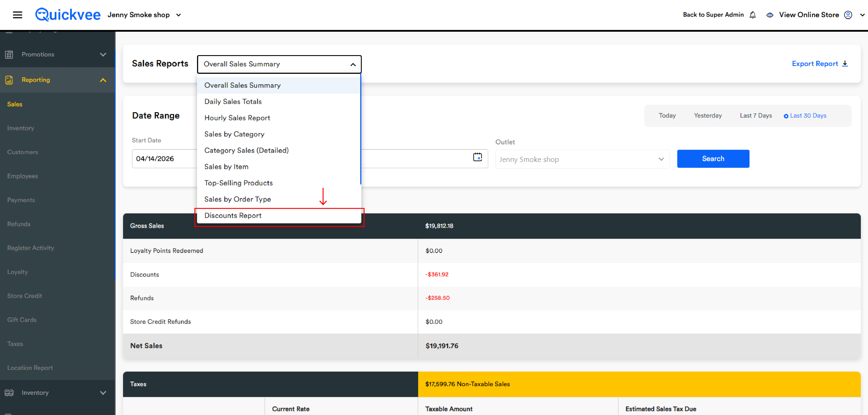The image size is (868, 415).
Task: Click the $17,599.76 Non-Taxable Sales banner
Action: 639,384
